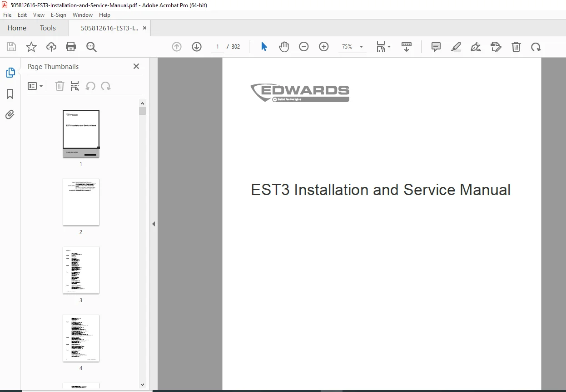This screenshot has height=392, width=566.
Task: Expand the page fit options arrow
Action: coord(389,47)
